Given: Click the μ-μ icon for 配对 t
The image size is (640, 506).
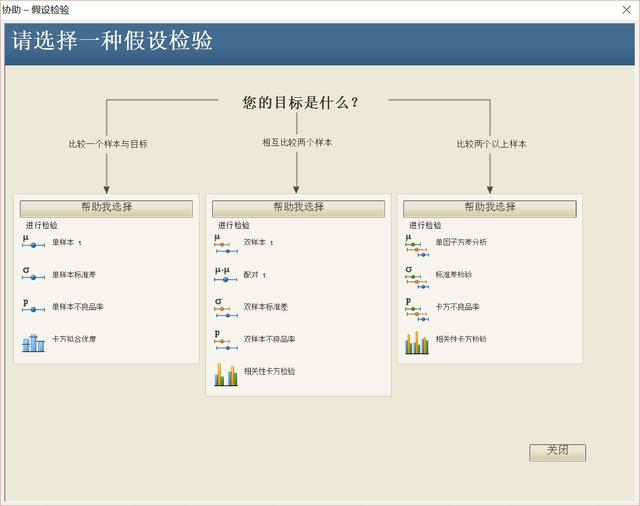Looking at the screenshot, I should tap(226, 275).
